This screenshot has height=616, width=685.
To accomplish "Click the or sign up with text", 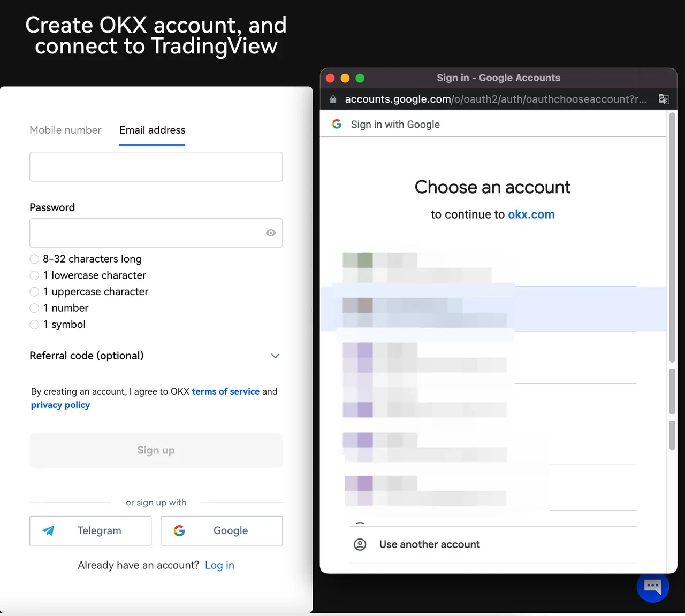I will pos(156,503).
